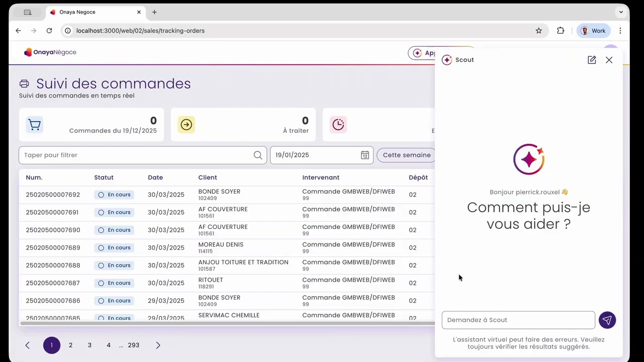View site information icon in address bar
The height and width of the screenshot is (362, 644).
[x=68, y=31]
